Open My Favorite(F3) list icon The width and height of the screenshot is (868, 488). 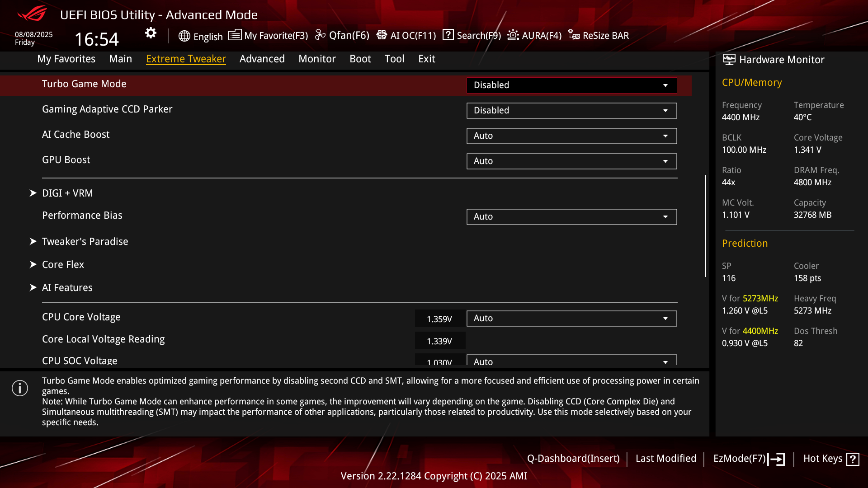click(x=235, y=35)
